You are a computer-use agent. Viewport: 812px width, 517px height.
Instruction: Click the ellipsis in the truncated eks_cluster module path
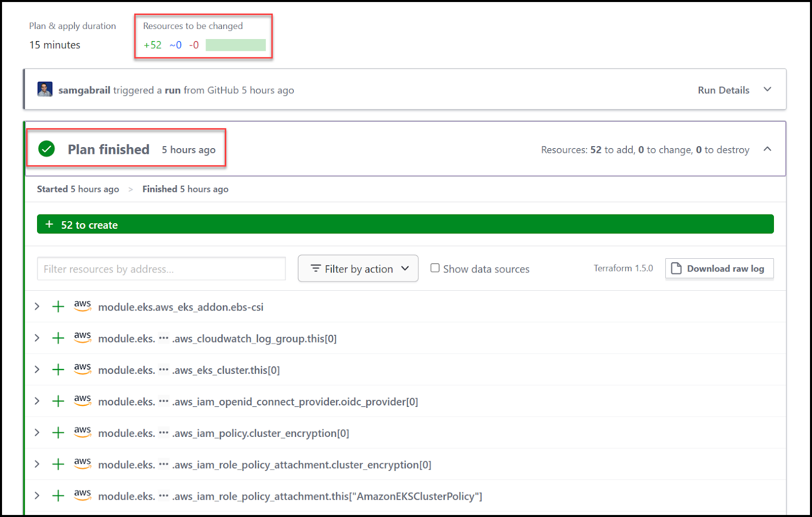(163, 370)
